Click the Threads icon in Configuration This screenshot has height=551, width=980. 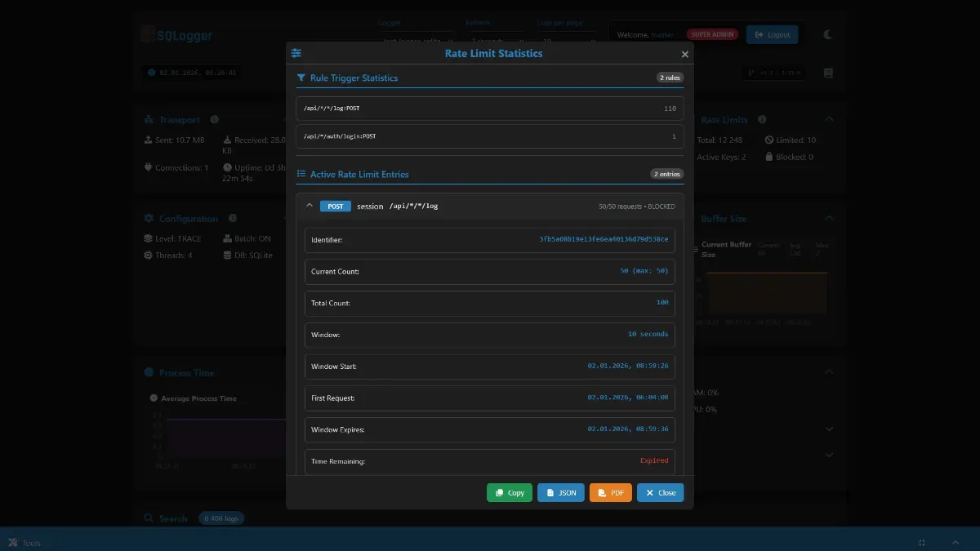(x=148, y=255)
